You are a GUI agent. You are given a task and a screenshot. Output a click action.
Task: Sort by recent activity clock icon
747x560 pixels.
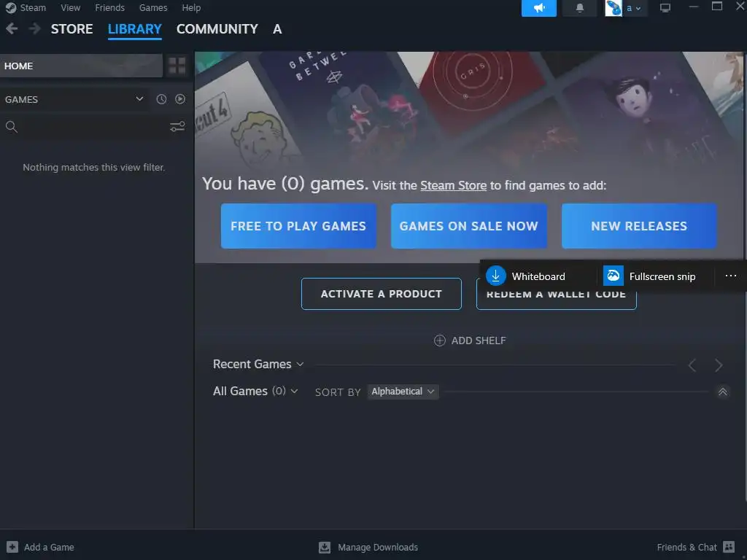161,99
